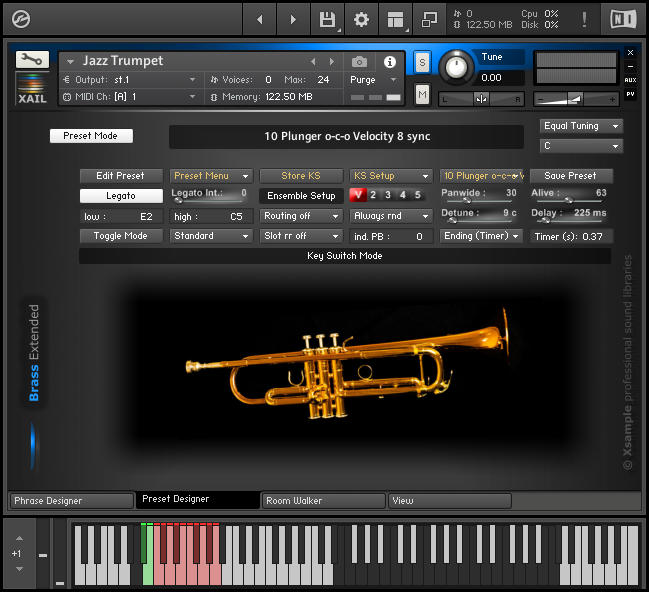Click the Edit Preset button
The width and height of the screenshot is (649, 592).
click(121, 176)
